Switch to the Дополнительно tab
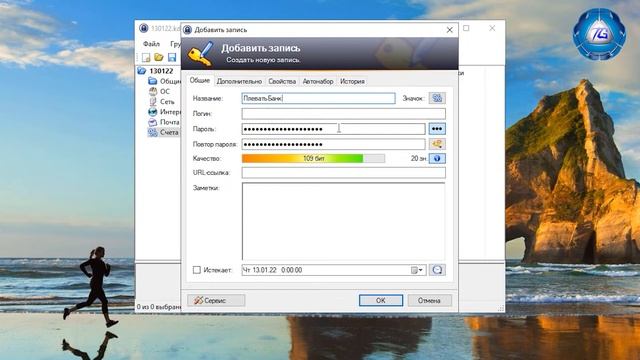Screen dimensions: 640x360 (x=239, y=81)
